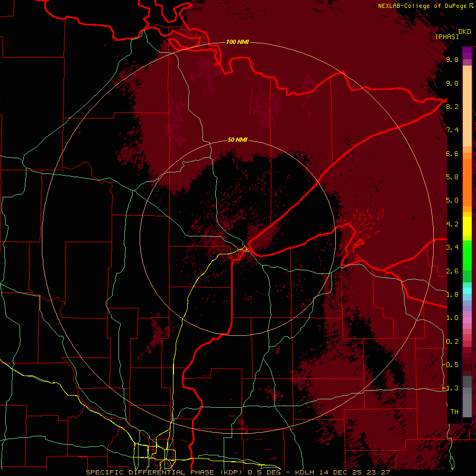This screenshot has height=476, width=476.
Task: Select the light peach band of the color scale
Action: click(467, 108)
